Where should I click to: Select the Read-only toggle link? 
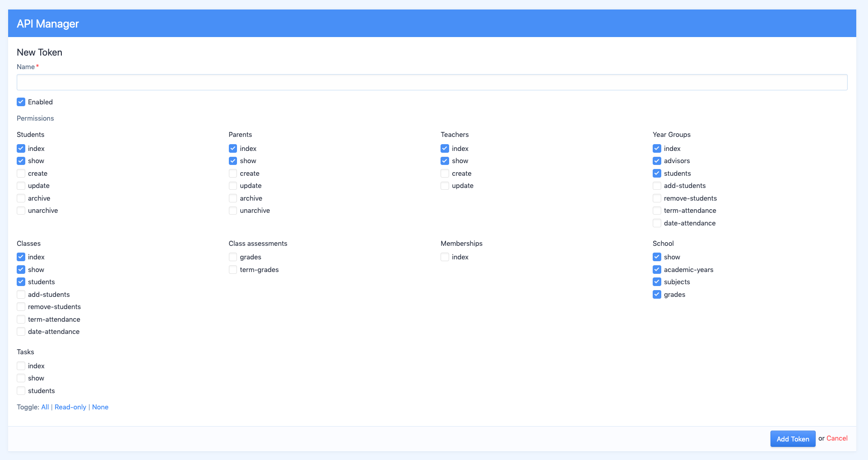70,407
